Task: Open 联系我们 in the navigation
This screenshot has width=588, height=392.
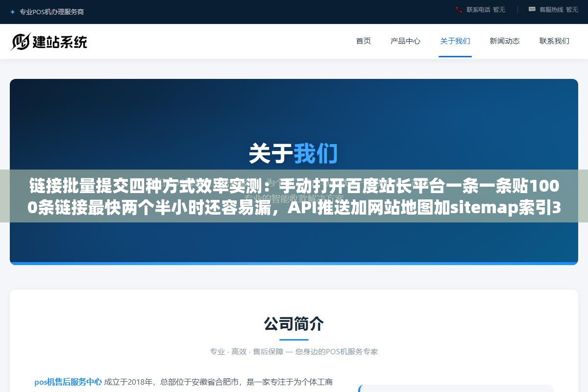Action: click(554, 41)
